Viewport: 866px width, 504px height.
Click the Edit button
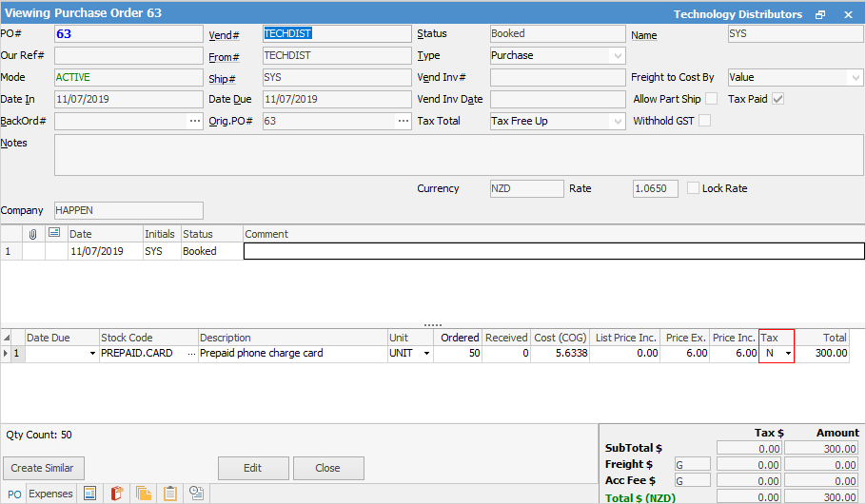(x=253, y=468)
